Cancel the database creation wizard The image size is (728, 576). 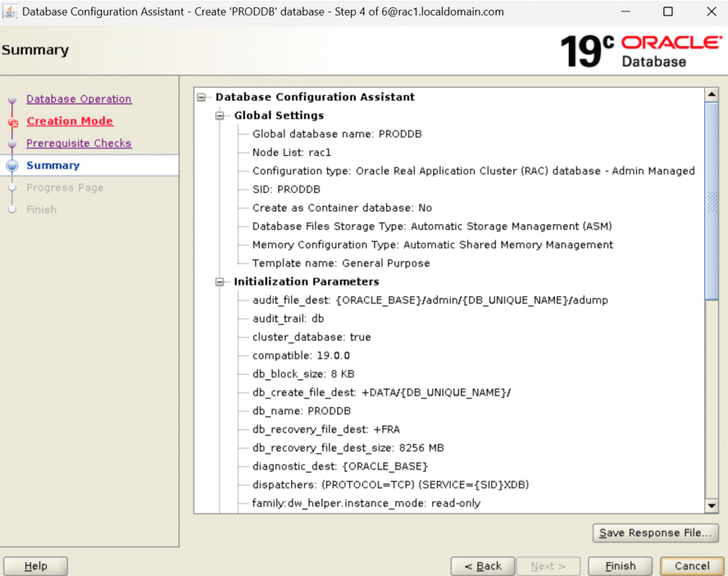692,566
